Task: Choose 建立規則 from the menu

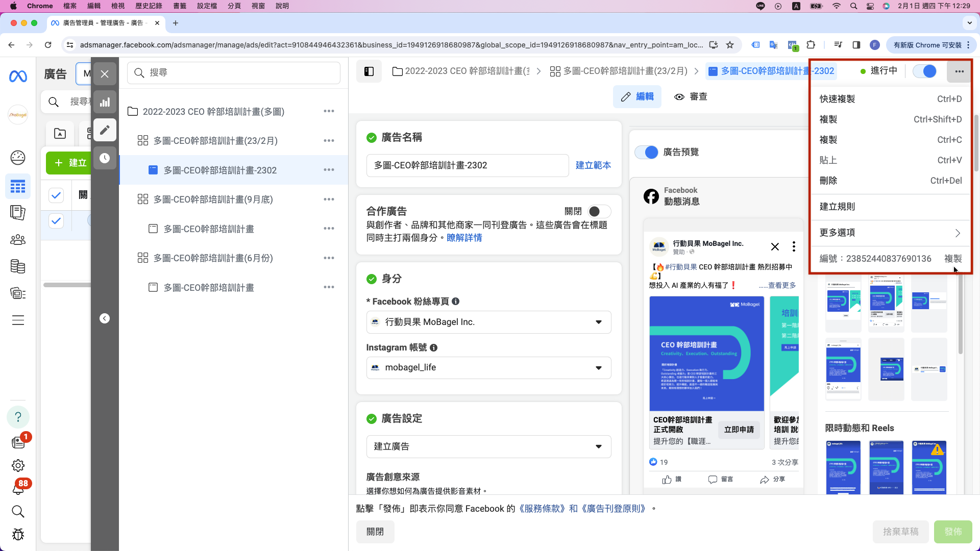Action: pos(890,207)
